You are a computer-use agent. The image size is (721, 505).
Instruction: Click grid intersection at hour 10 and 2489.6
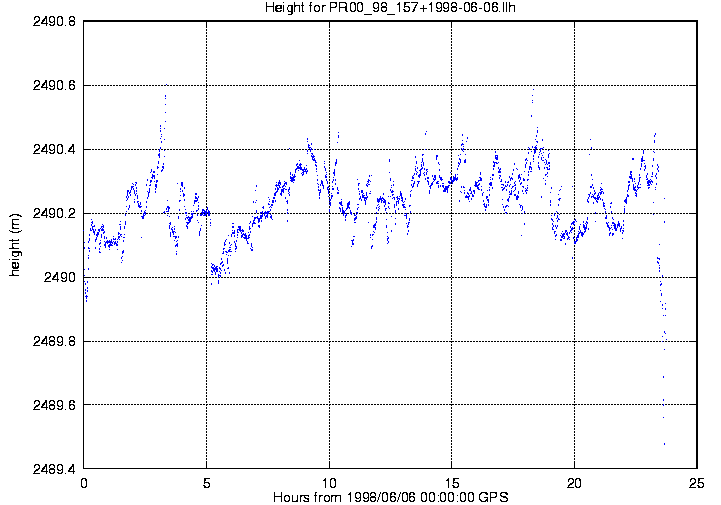(329, 405)
